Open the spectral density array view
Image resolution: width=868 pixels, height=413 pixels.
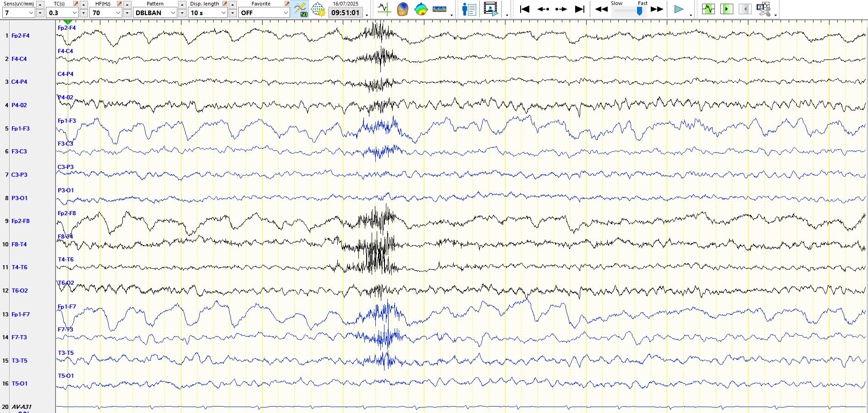(439, 9)
